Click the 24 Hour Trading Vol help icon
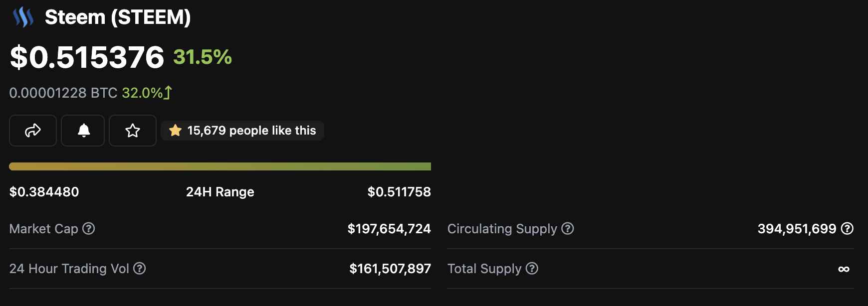The image size is (868, 306). (x=140, y=269)
